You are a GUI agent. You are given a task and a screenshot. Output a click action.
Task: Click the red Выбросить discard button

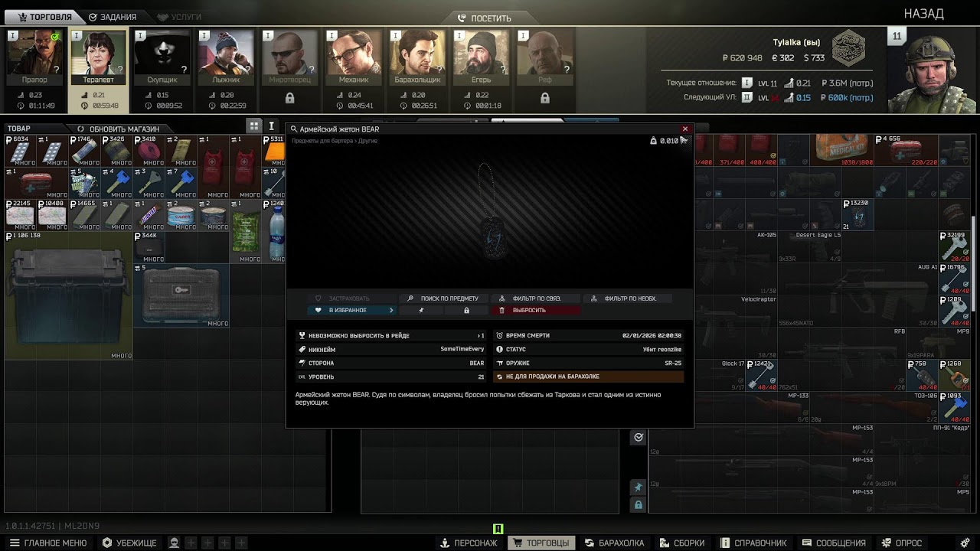pyautogui.click(x=535, y=310)
